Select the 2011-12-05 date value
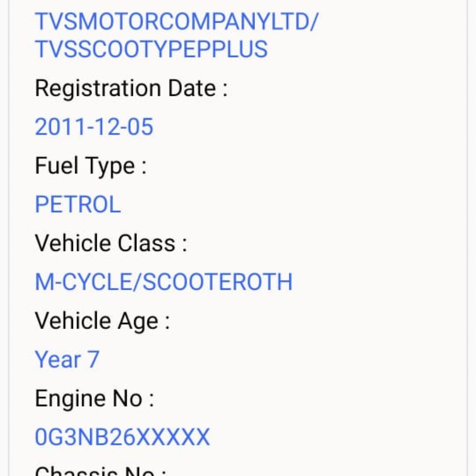Viewport: 476px width, 476px height. tap(94, 126)
